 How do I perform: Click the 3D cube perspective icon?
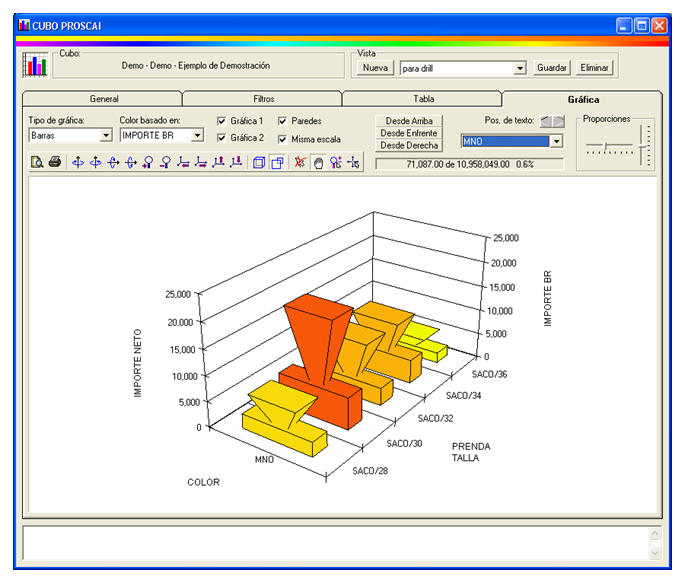point(259,163)
